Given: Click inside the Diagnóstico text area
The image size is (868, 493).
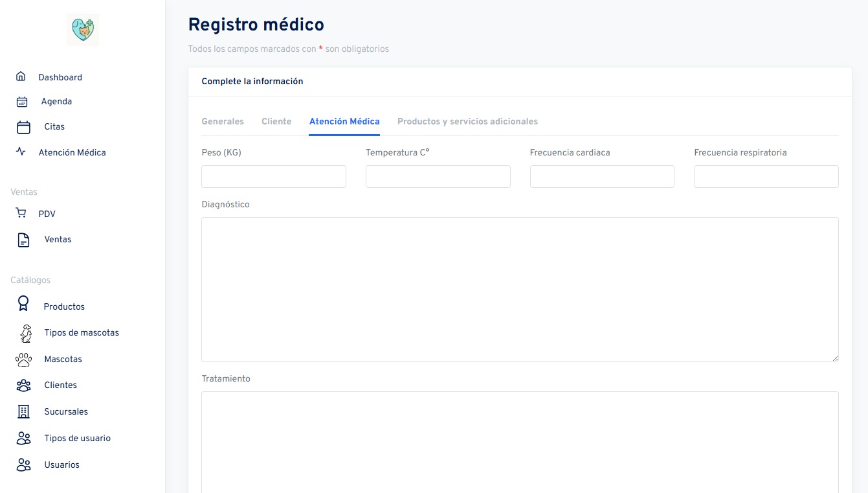Looking at the screenshot, I should click(520, 289).
